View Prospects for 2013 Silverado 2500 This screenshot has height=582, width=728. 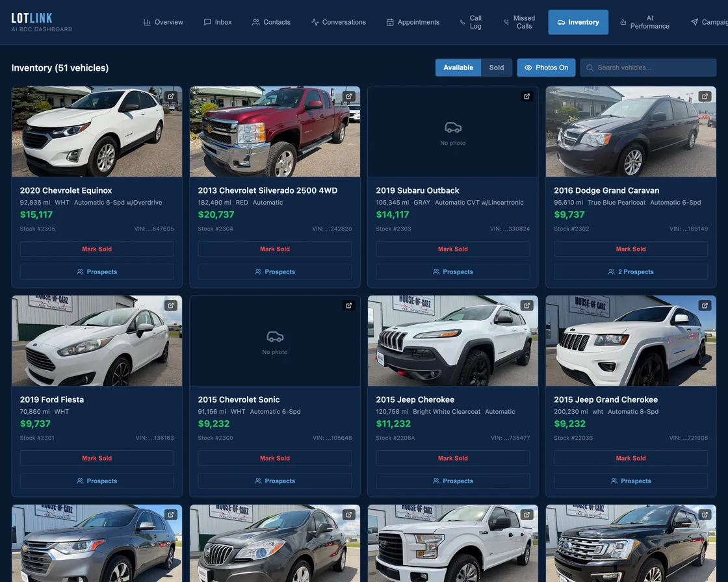tap(275, 272)
